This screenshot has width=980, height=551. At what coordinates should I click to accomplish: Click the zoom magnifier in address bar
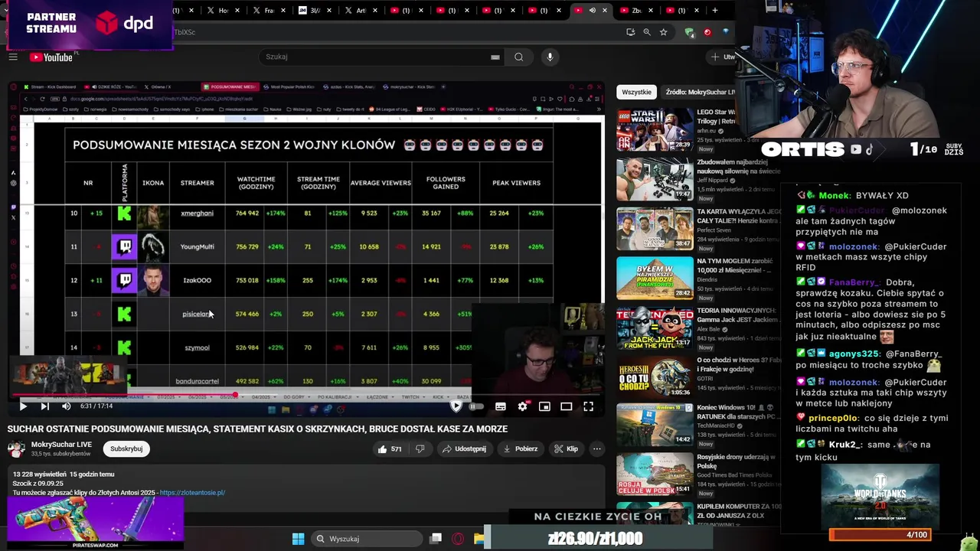click(x=647, y=32)
